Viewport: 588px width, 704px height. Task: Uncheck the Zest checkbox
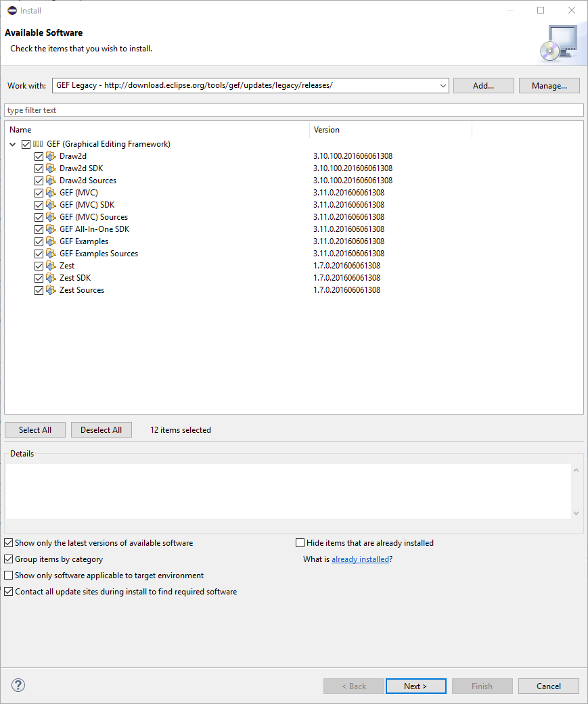[x=39, y=265]
